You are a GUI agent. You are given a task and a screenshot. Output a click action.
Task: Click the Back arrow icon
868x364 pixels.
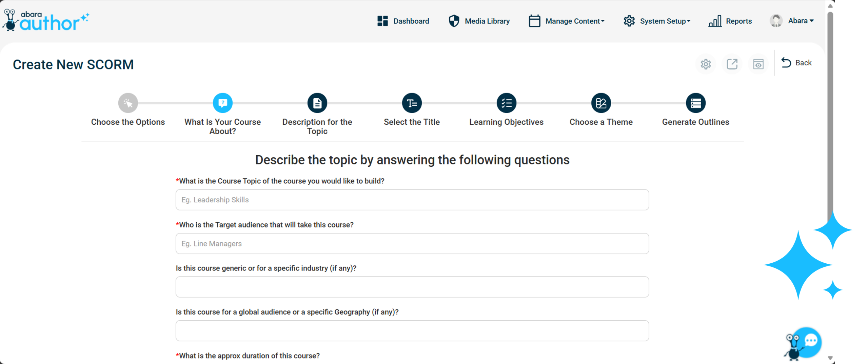point(786,63)
